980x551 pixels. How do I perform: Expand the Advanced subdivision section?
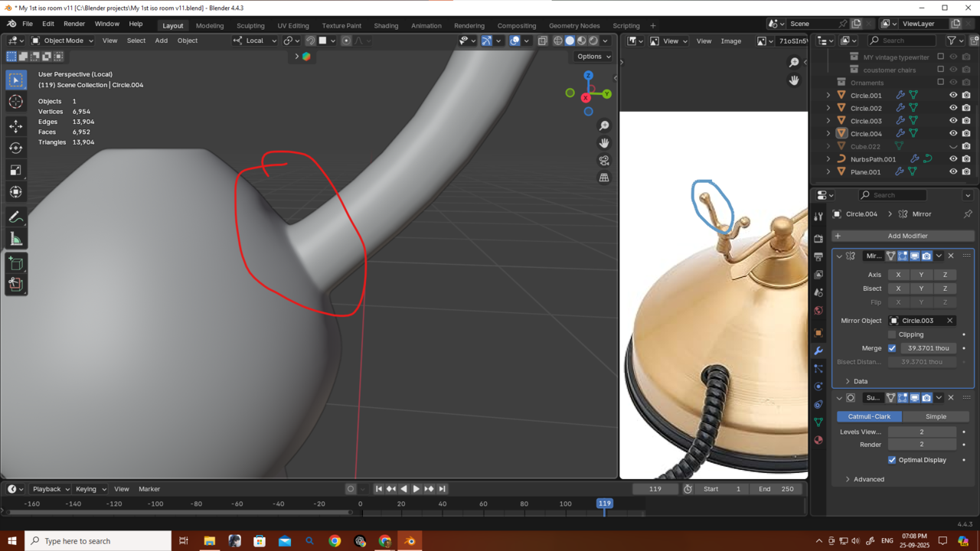click(x=848, y=479)
